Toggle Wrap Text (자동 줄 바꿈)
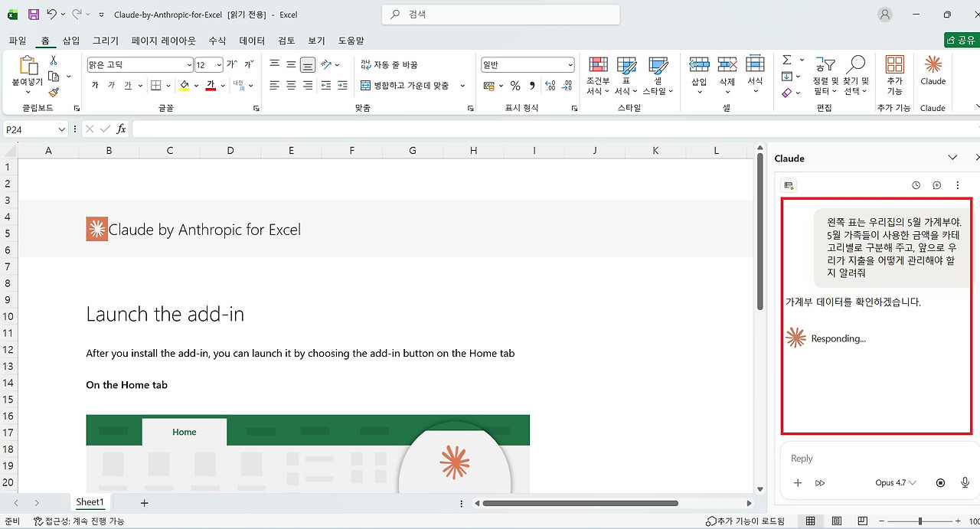The height and width of the screenshot is (529, 980). coord(389,65)
